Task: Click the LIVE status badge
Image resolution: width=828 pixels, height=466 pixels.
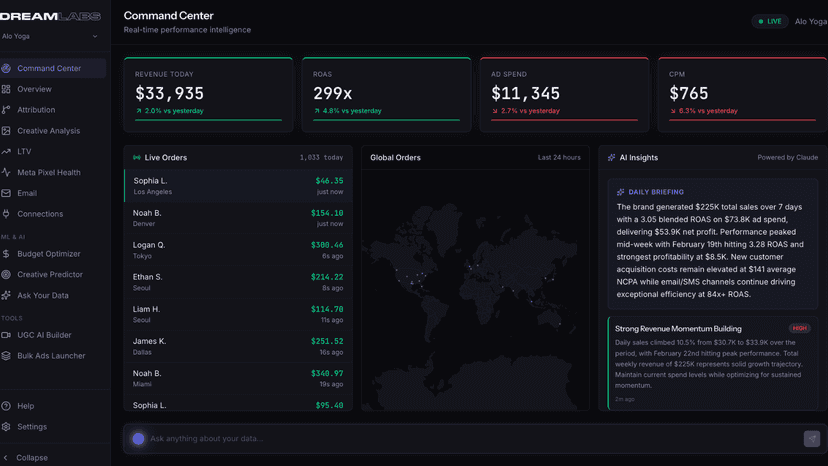Action: 770,22
